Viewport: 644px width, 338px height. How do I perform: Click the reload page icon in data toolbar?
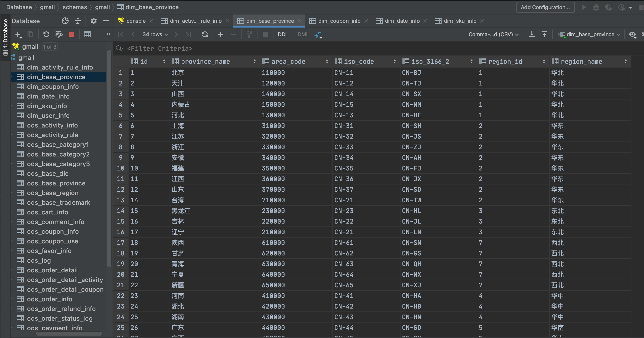point(205,34)
